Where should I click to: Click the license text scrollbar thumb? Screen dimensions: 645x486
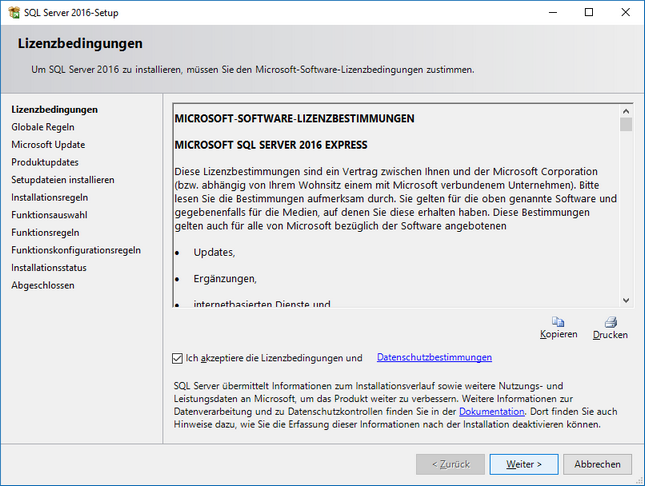(x=626, y=124)
